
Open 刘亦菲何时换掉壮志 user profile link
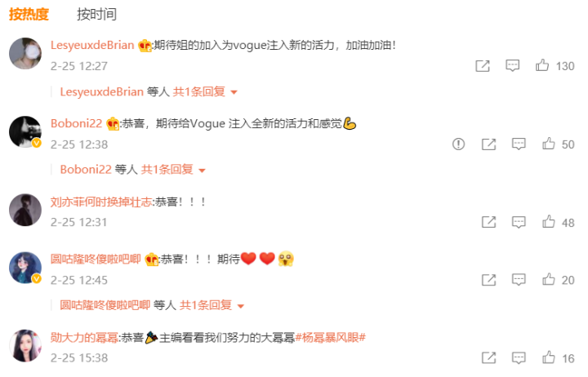[x=101, y=202]
